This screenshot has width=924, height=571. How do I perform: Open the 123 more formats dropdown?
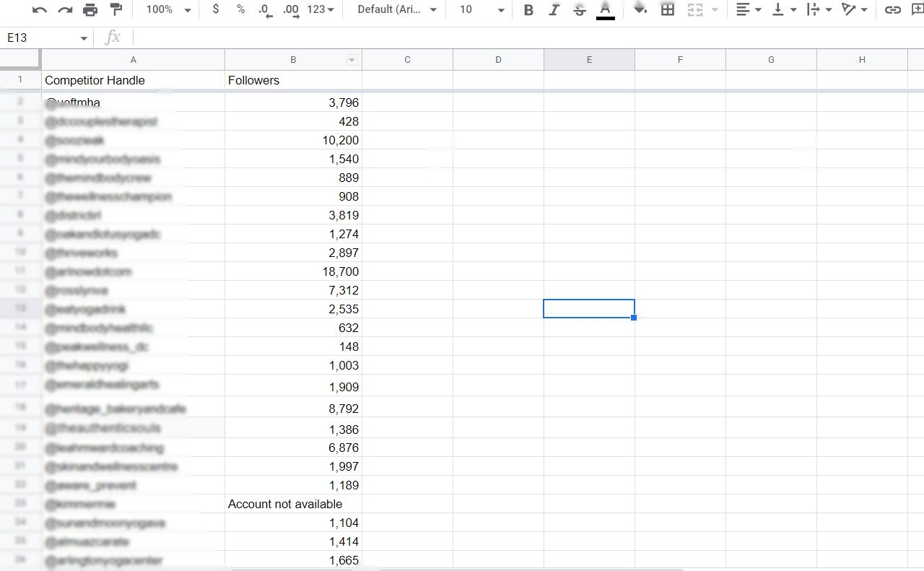(x=321, y=9)
